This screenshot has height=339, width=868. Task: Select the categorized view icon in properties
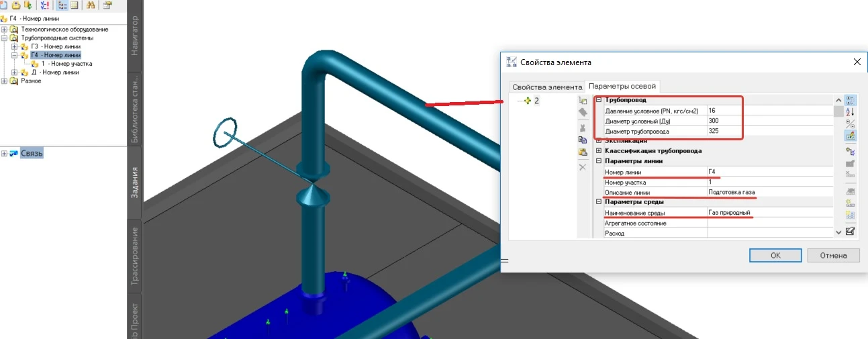[850, 99]
